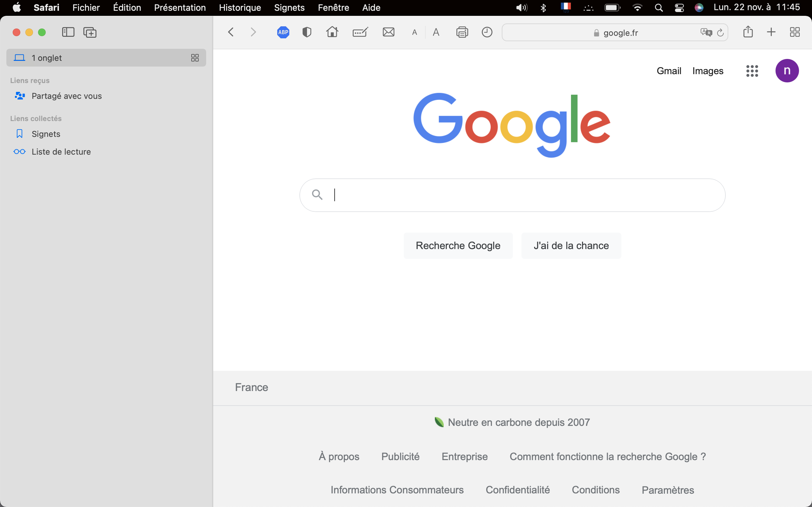
Task: Click the J'ai de la chance button
Action: (x=571, y=246)
